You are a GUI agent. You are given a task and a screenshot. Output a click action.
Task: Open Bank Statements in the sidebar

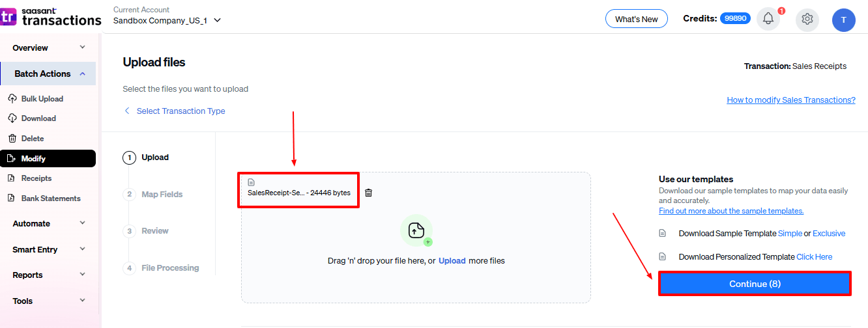[50, 198]
